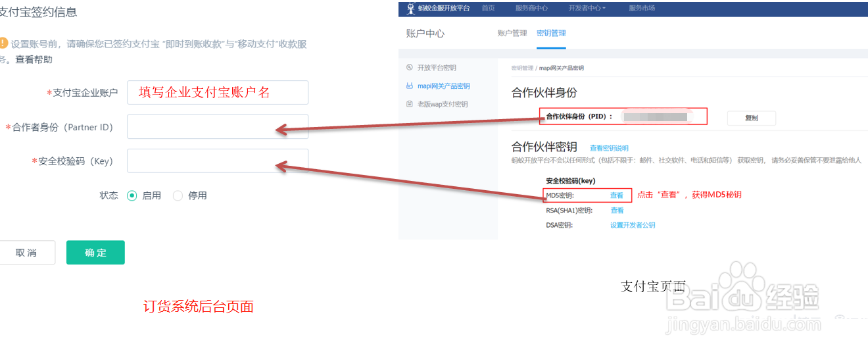Expand the 开发者中心 dropdown menu
The image size is (868, 354).
[587, 8]
